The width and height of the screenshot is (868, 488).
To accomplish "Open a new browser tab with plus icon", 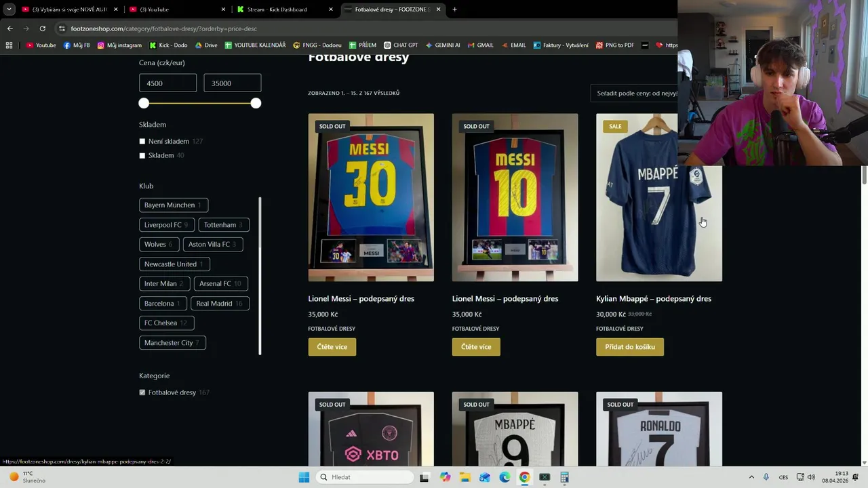I will click(x=454, y=9).
